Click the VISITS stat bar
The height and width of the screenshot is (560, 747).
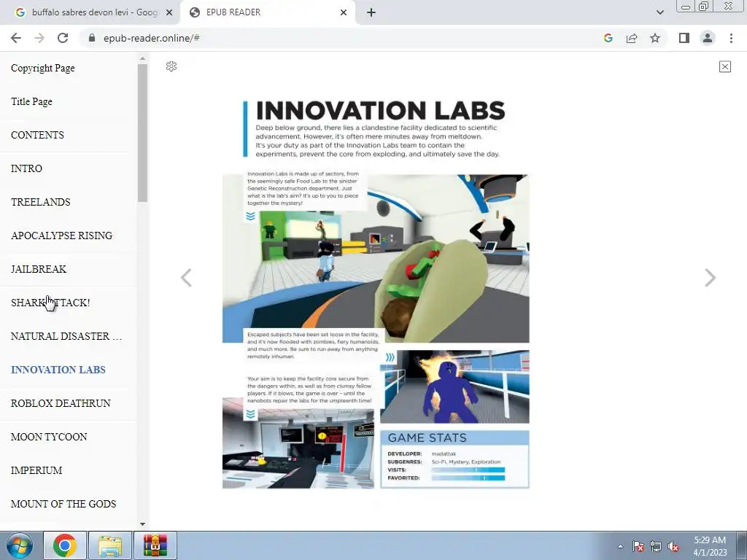(x=468, y=470)
